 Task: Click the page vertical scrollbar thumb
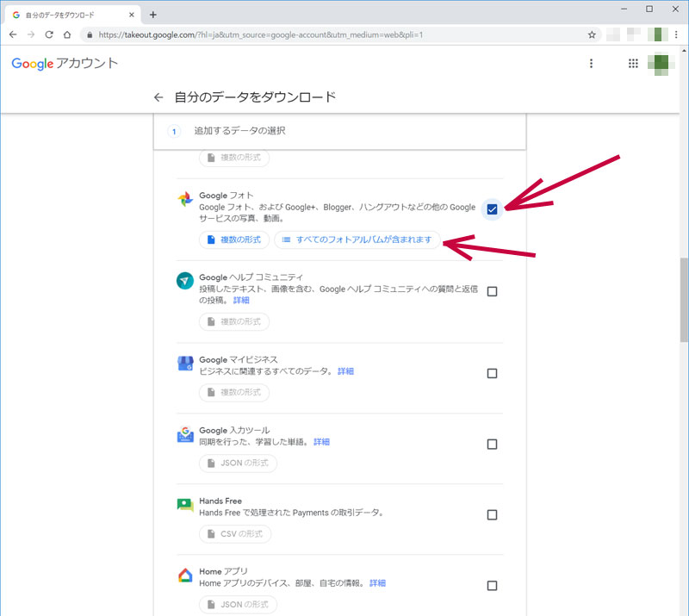click(684, 299)
